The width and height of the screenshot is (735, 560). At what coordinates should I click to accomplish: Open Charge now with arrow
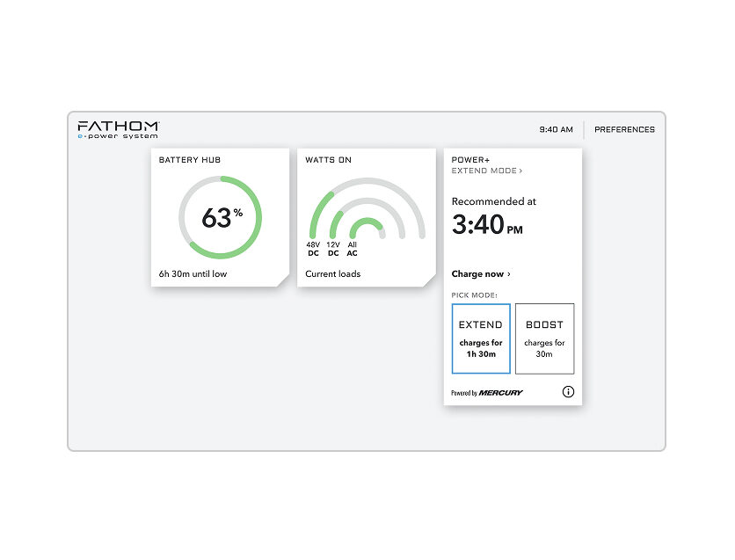(x=481, y=274)
